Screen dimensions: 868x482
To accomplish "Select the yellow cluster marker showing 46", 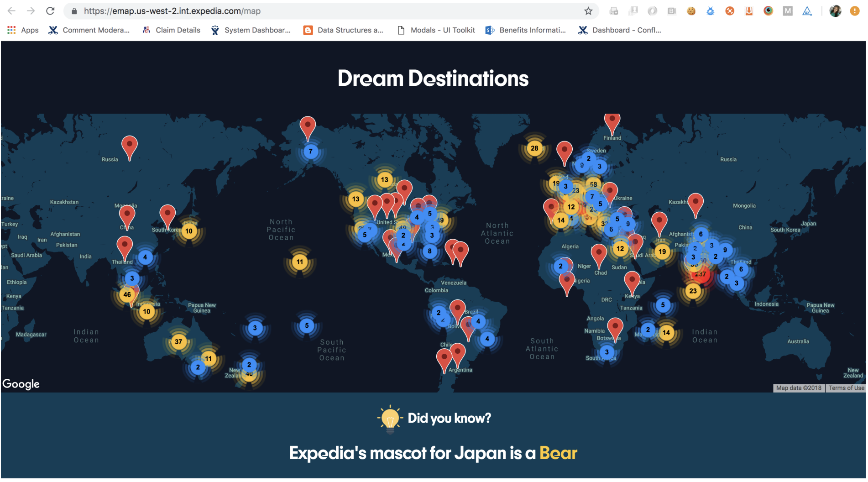I will tap(127, 295).
